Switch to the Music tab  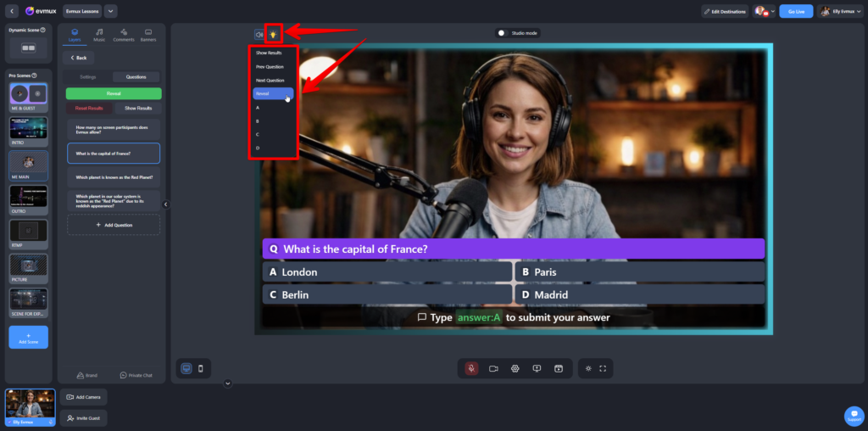click(x=99, y=35)
